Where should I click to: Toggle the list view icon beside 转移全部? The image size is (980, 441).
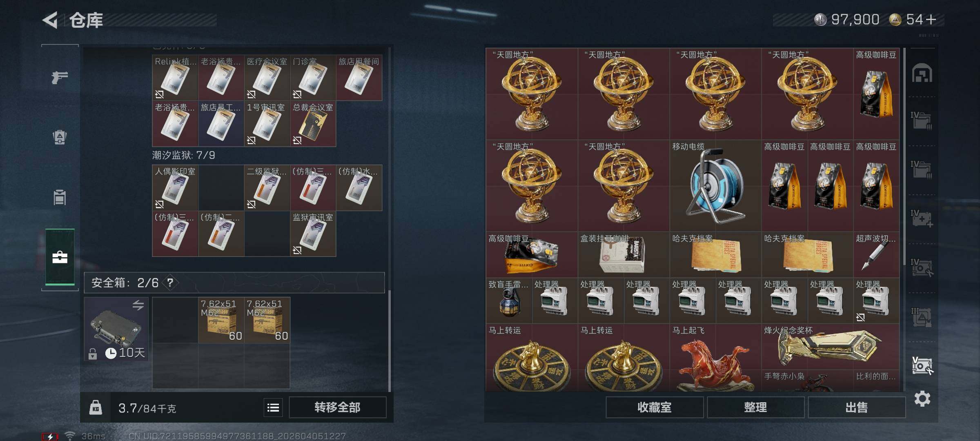coord(273,408)
